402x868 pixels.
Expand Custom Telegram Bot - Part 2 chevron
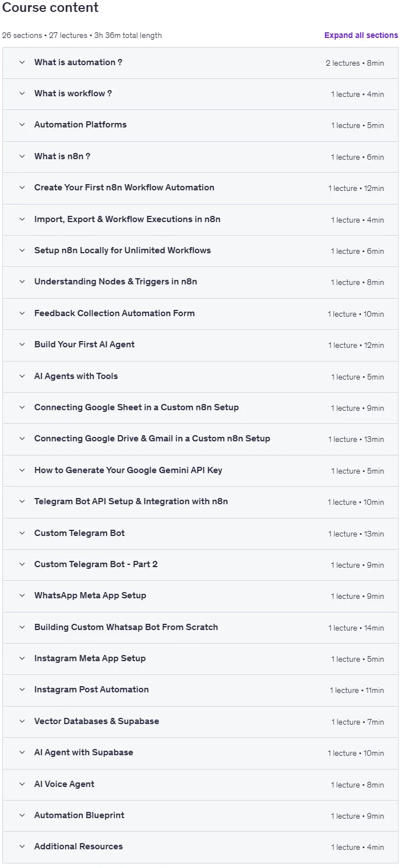pos(22,564)
